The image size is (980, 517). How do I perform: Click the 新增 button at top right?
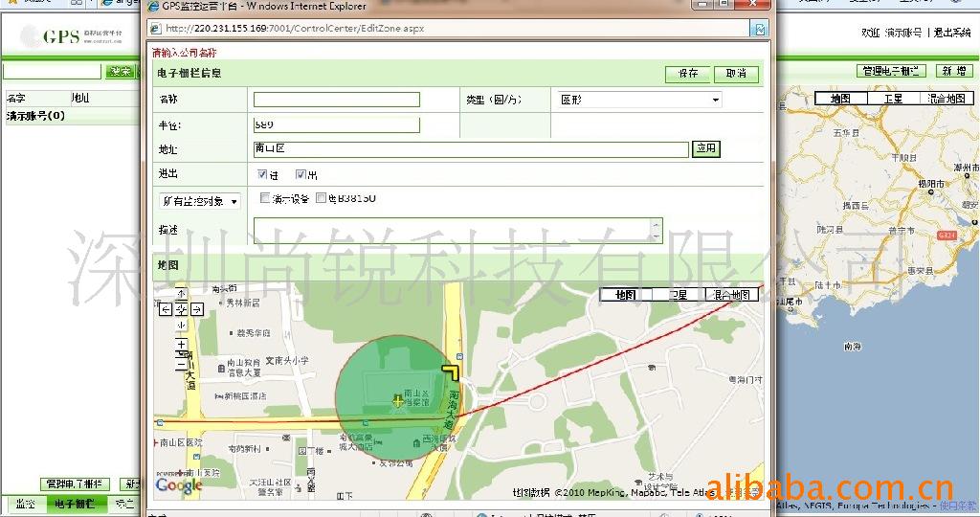pyautogui.click(x=954, y=71)
